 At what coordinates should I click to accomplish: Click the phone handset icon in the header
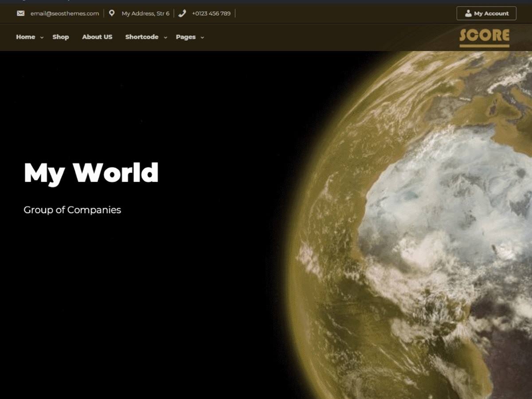[181, 13]
